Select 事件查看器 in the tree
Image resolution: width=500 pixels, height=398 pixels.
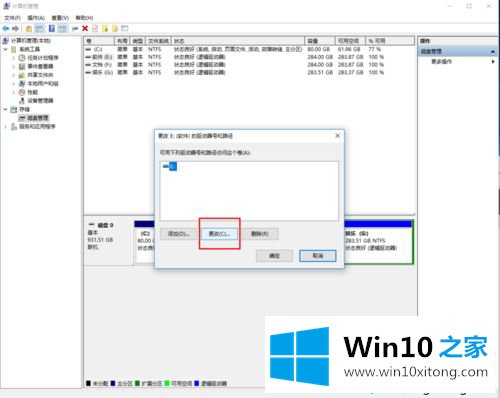(x=40, y=66)
